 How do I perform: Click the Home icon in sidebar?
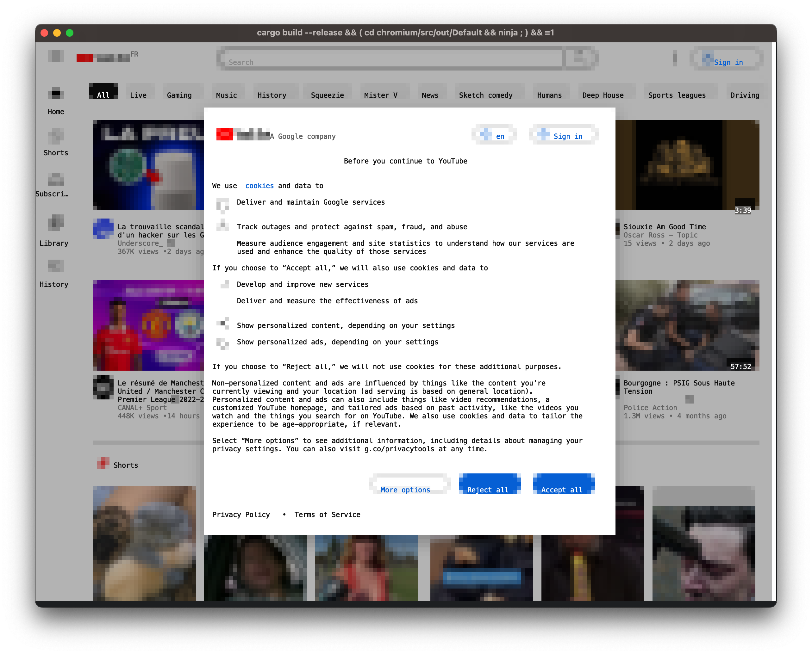pos(56,93)
